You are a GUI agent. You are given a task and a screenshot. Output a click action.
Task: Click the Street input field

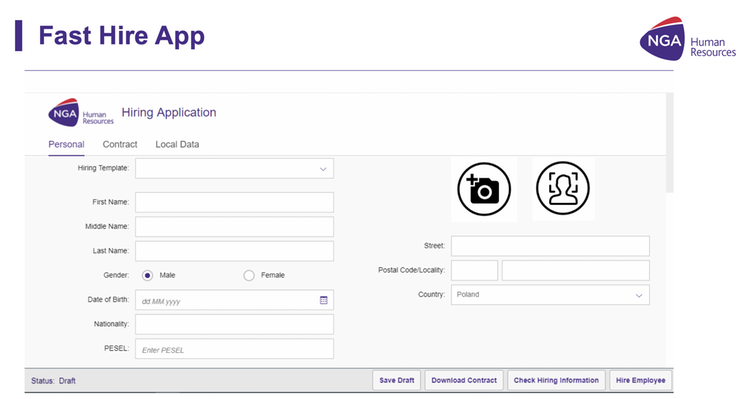click(x=550, y=246)
